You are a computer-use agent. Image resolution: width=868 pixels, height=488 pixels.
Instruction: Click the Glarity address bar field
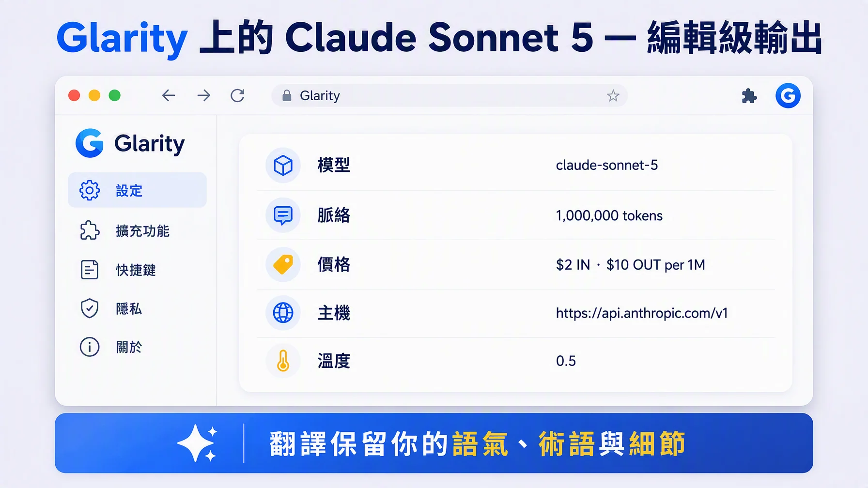(449, 95)
